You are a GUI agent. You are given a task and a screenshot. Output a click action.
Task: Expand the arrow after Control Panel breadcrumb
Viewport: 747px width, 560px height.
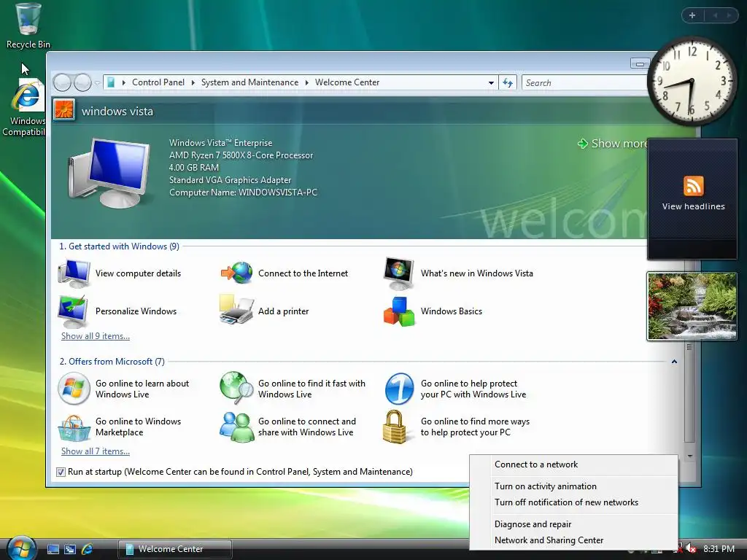tap(193, 83)
